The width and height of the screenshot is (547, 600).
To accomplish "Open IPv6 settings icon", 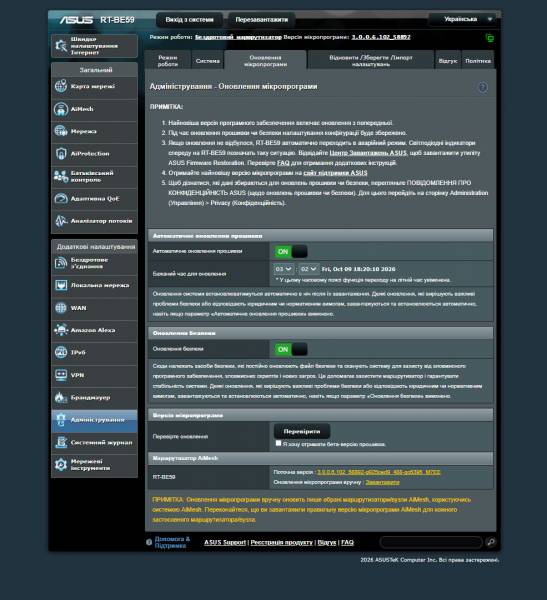I will [x=61, y=352].
